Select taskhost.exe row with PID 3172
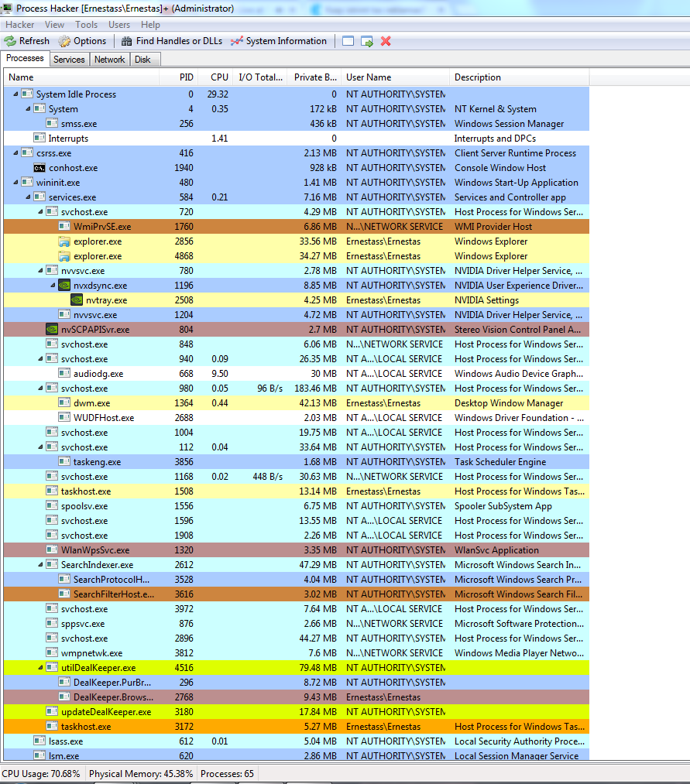 coord(297,727)
